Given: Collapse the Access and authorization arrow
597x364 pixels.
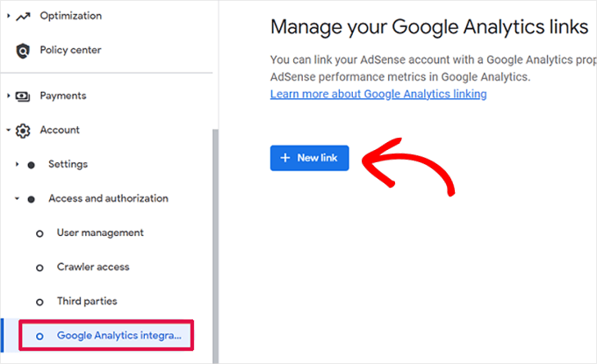Looking at the screenshot, I should pyautogui.click(x=17, y=198).
